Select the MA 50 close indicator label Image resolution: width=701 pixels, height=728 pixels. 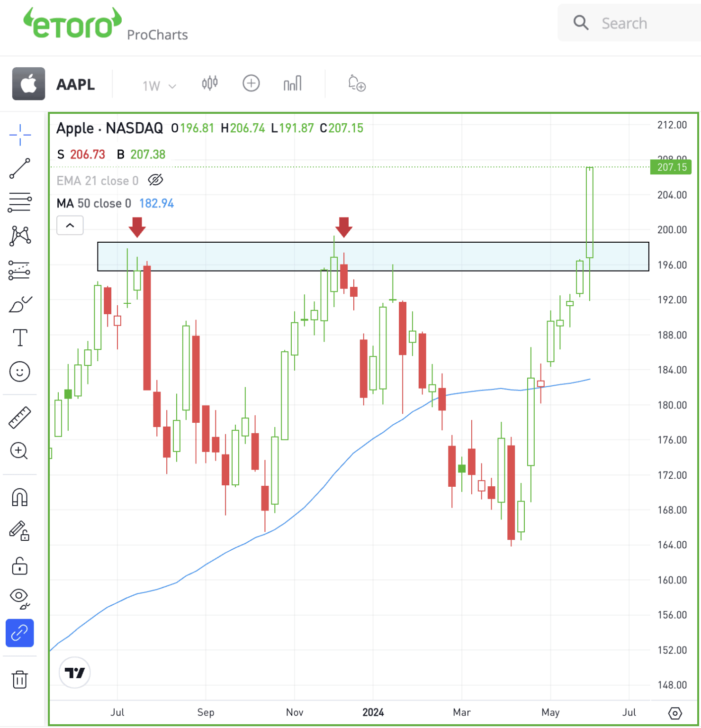click(x=94, y=203)
